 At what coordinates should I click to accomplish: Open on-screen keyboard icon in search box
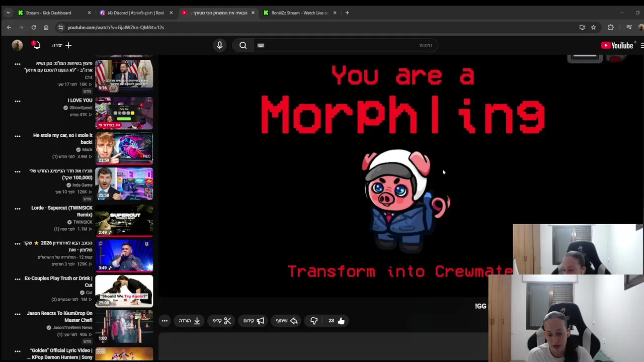click(261, 45)
